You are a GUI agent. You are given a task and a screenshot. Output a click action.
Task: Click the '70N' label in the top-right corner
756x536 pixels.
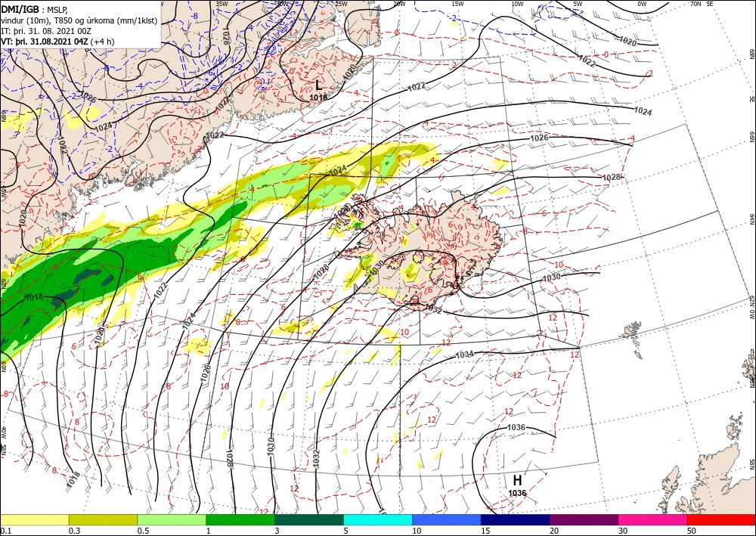tap(695, 4)
